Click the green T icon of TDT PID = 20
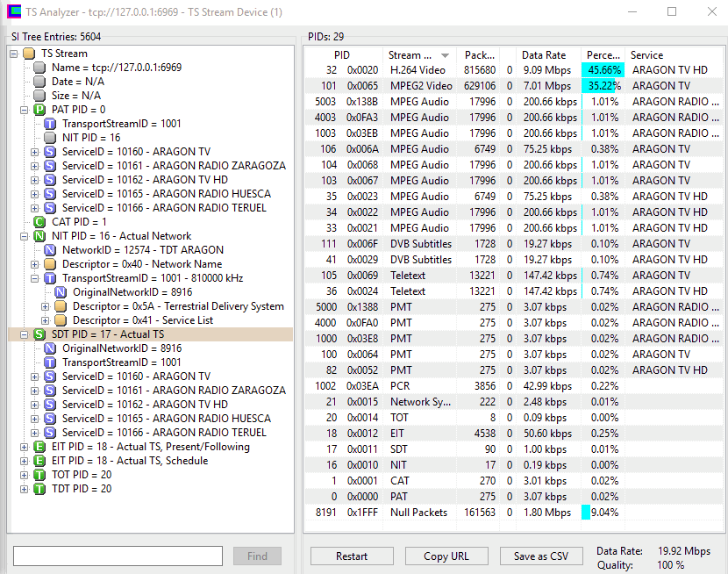Image resolution: width=728 pixels, height=574 pixels. point(39,489)
